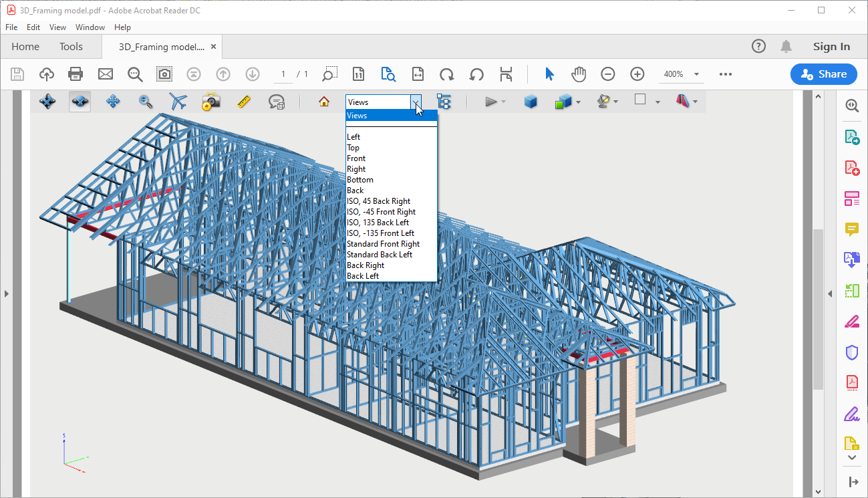The image size is (868, 498).
Task: Click the page number input field
Action: [x=283, y=74]
